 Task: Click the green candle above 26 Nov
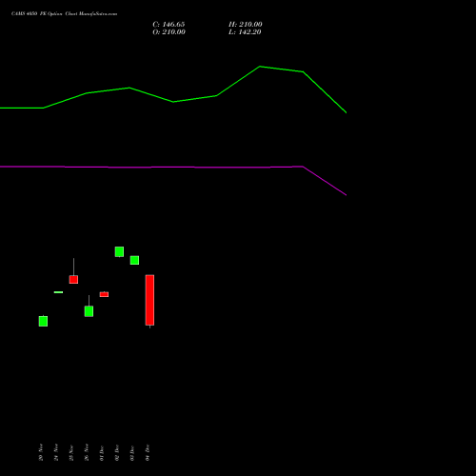pyautogui.click(x=89, y=311)
